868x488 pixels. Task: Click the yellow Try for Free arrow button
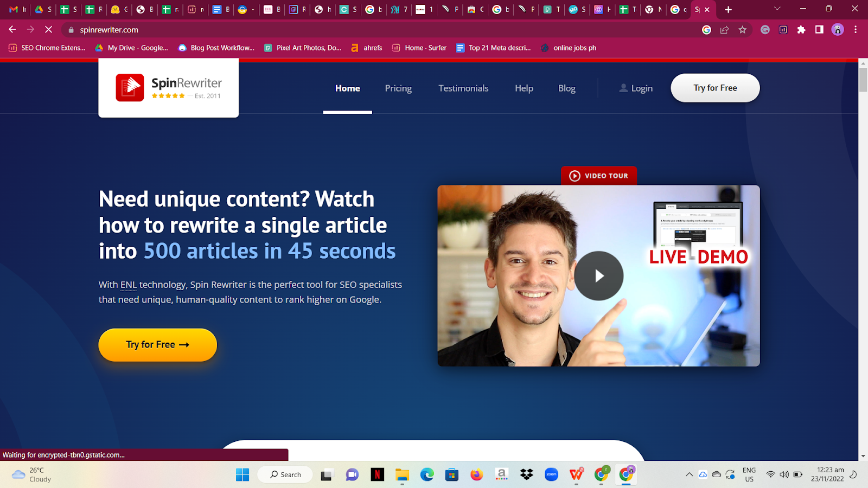coord(158,345)
